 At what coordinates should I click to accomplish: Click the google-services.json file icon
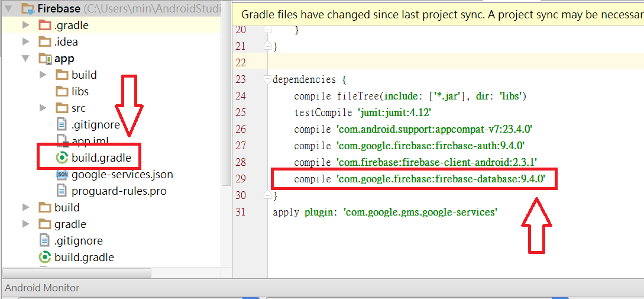[x=62, y=175]
